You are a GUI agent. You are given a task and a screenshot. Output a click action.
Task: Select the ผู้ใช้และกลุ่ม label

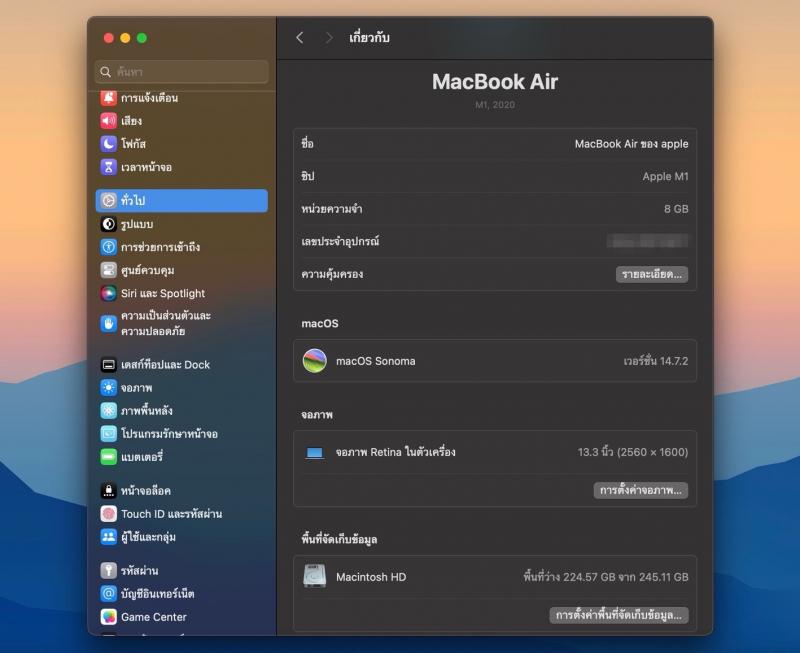pyautogui.click(x=148, y=537)
